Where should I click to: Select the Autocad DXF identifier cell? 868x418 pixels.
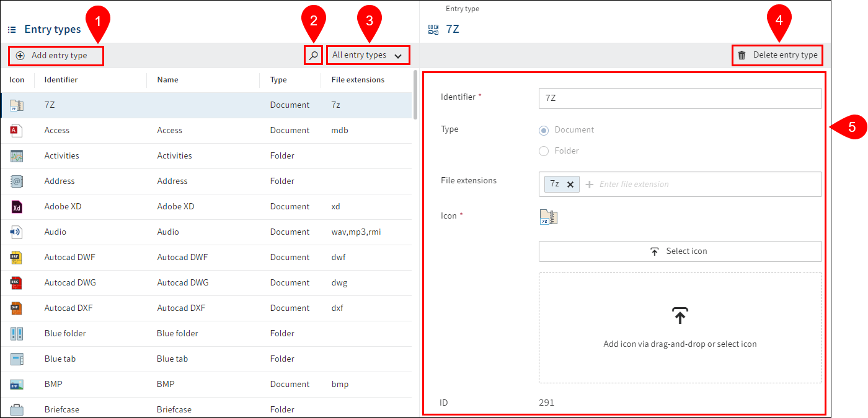pos(68,308)
